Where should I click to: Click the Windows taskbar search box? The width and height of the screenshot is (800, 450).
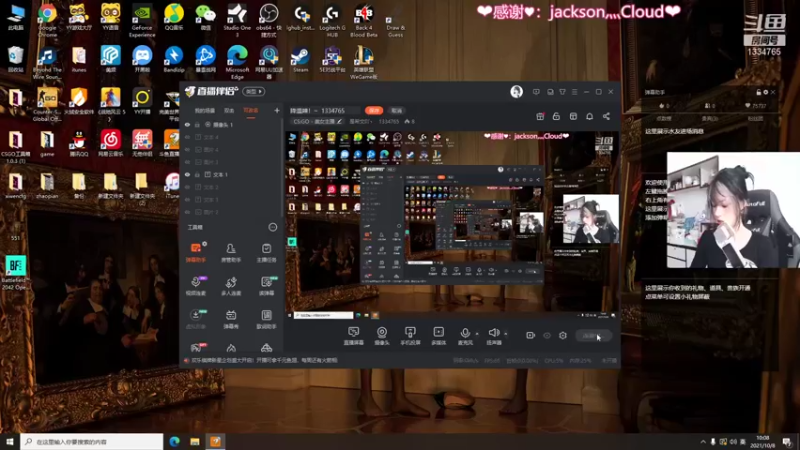[92, 441]
